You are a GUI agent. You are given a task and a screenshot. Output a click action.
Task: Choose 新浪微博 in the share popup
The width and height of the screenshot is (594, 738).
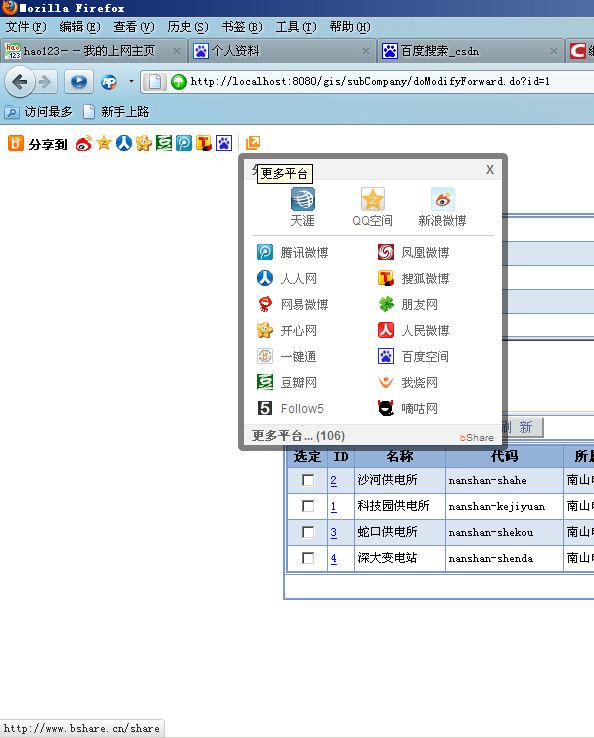click(442, 207)
